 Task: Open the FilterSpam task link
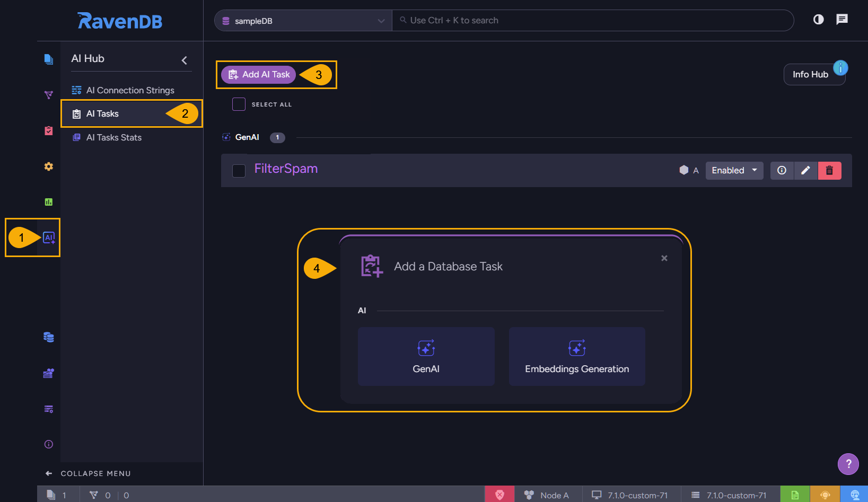pyautogui.click(x=286, y=169)
